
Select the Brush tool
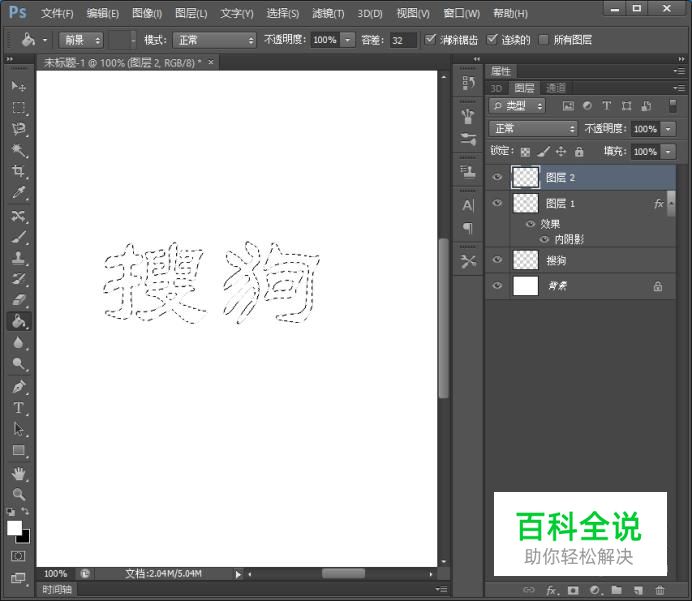18,237
